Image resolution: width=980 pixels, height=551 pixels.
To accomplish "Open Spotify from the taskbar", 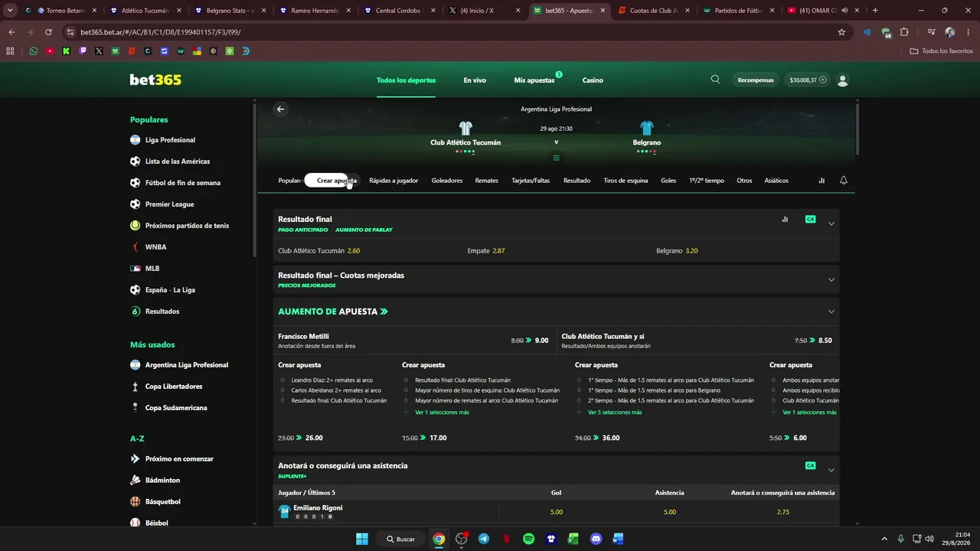I will pyautogui.click(x=528, y=539).
